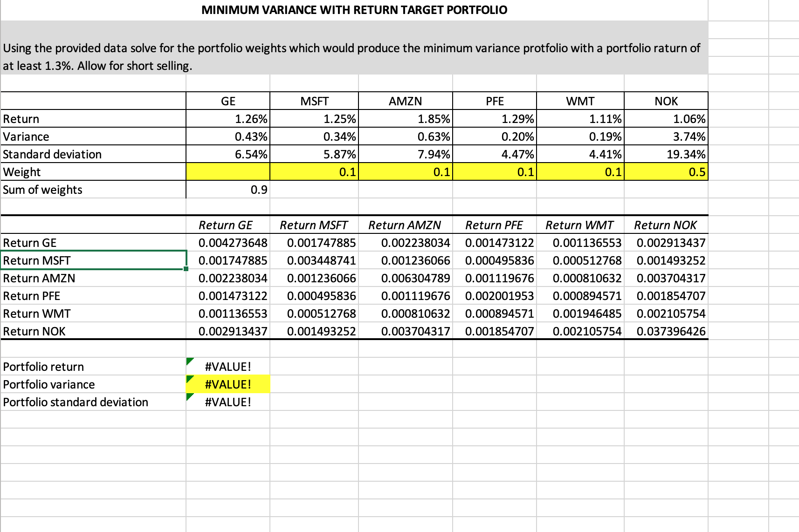The width and height of the screenshot is (799, 532).
Task: Click the 'Sum of weights' label
Action: point(42,190)
